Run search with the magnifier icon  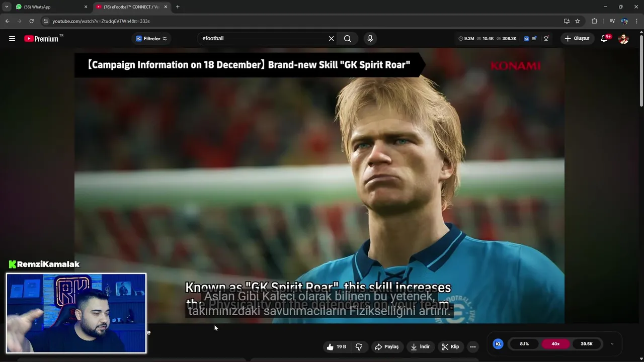(x=347, y=39)
